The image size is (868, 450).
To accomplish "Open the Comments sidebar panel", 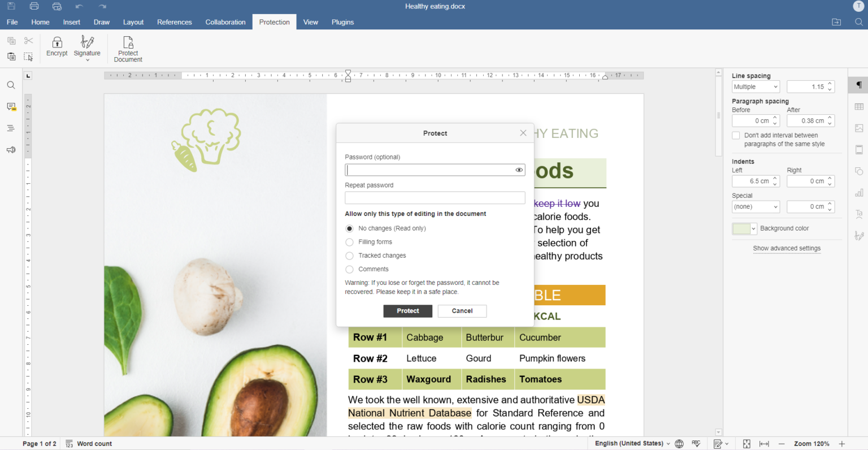I will point(11,106).
